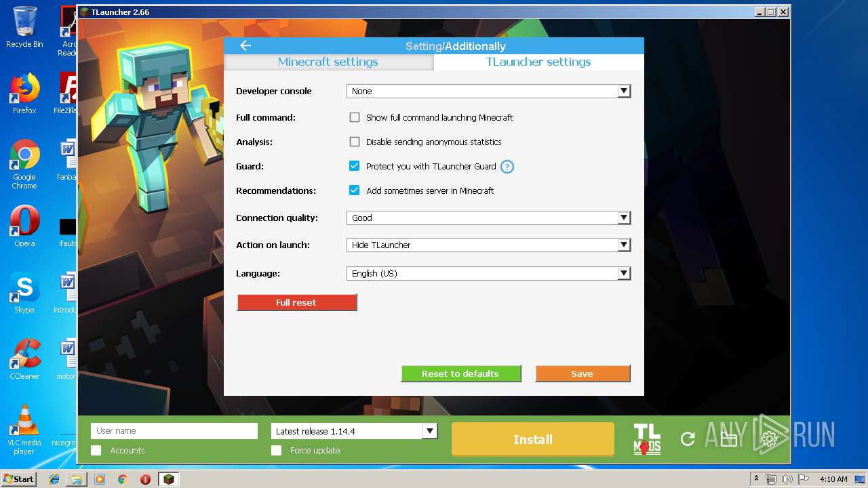Click the Setting/Additionally header text
Viewport: 868px width, 488px height.
point(456,46)
